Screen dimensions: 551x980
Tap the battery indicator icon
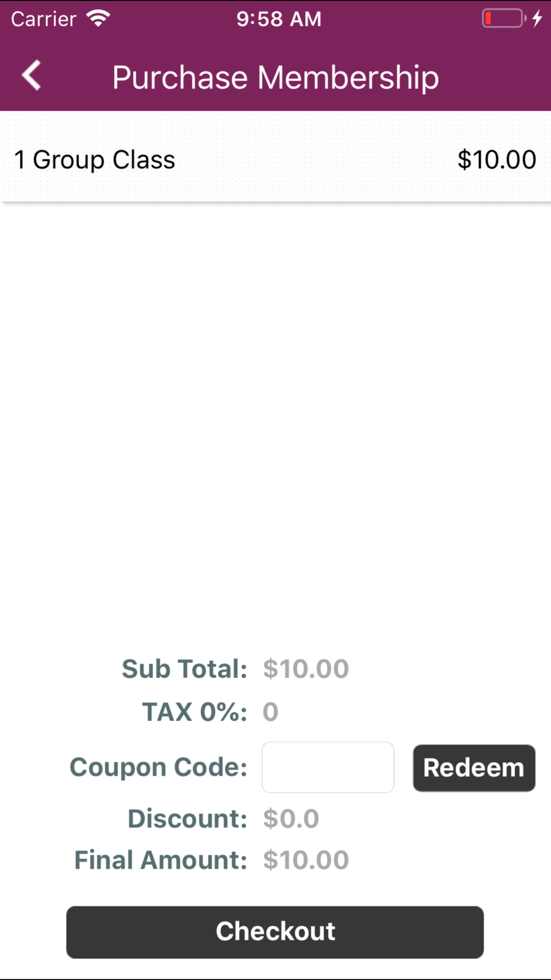[x=504, y=18]
